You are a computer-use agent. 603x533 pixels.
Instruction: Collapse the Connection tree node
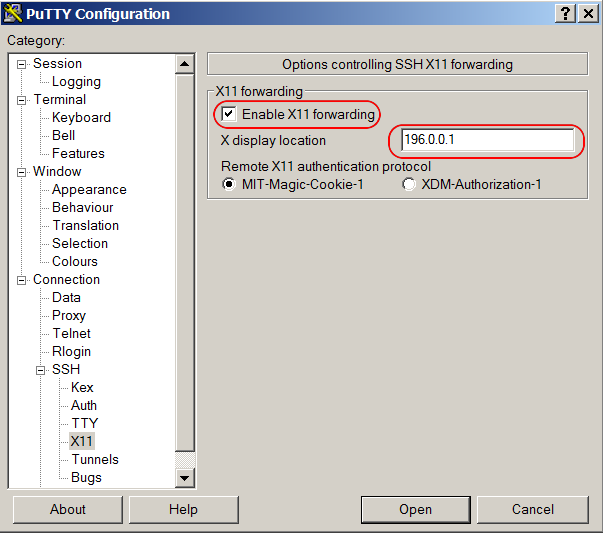click(x=22, y=280)
